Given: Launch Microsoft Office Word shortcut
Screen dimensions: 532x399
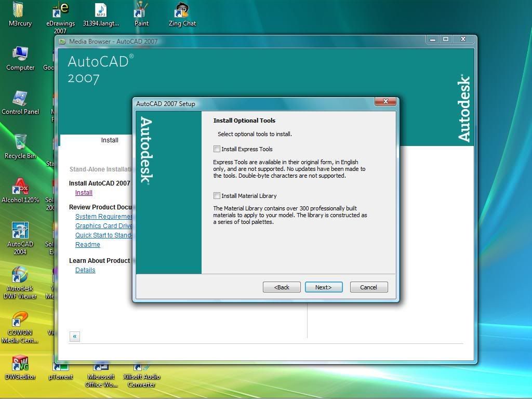Looking at the screenshot, I should (x=101, y=376).
